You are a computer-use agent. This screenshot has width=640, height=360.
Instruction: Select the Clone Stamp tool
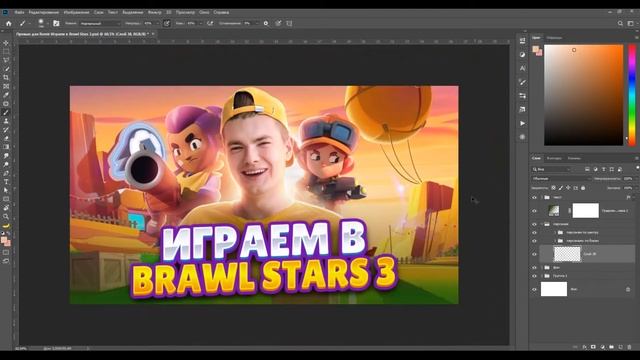point(6,121)
